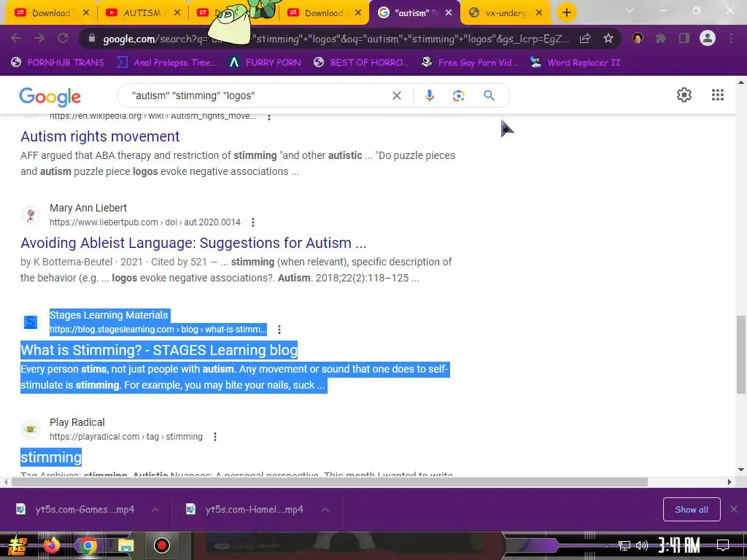Viewport: 747px width, 560px height.
Task: Click the 3:41 AM taskbar clock
Action: coord(679,545)
